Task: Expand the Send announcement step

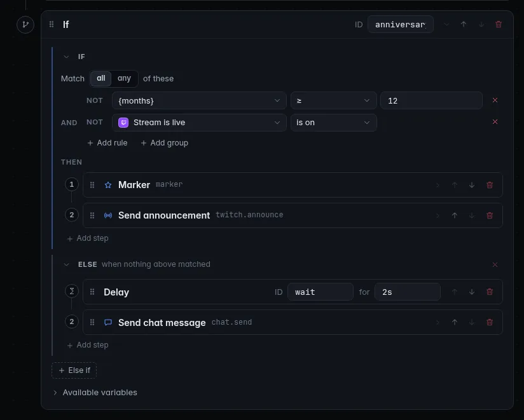Action: click(438, 215)
